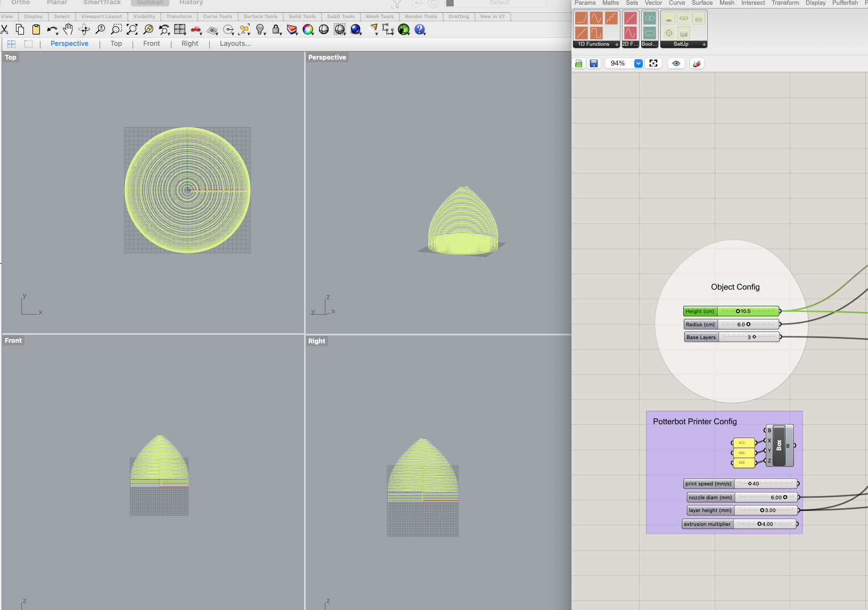Toggle SmartTrack on
Screen dimensions: 868x610
point(102,3)
